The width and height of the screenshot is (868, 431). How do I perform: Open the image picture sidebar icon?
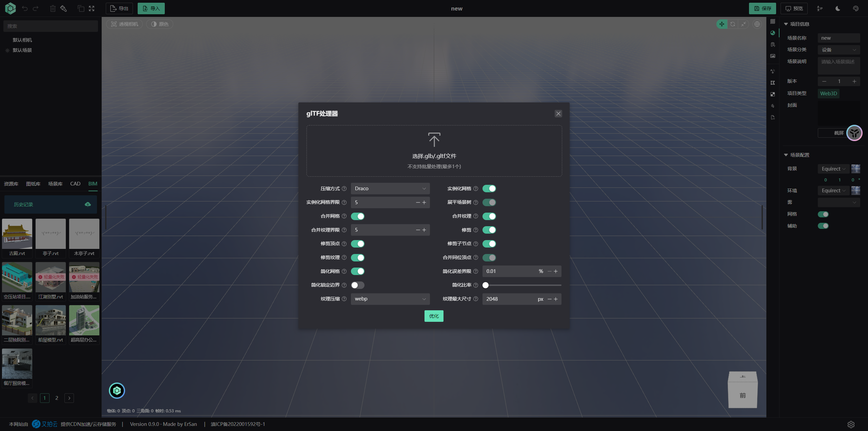(x=773, y=56)
